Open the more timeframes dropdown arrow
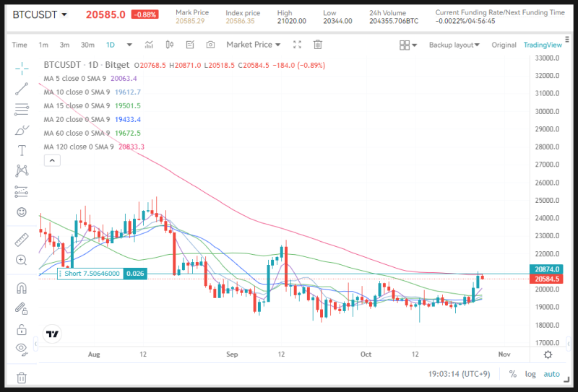578x392 pixels. 129,45
